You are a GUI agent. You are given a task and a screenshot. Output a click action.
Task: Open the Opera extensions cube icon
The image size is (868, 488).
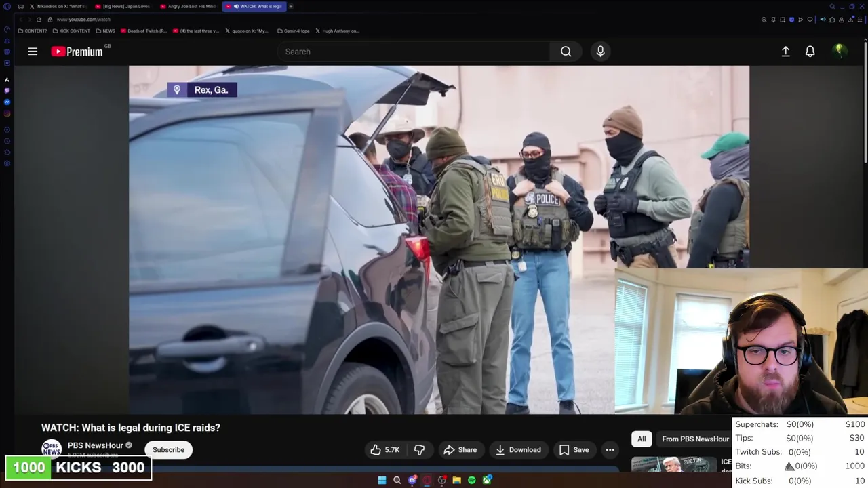832,20
